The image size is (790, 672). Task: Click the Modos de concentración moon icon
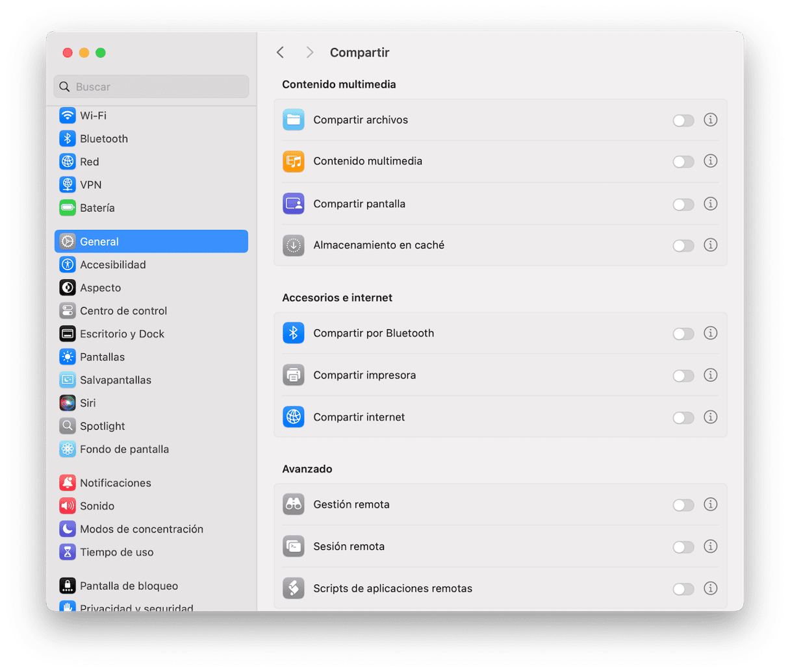(68, 529)
